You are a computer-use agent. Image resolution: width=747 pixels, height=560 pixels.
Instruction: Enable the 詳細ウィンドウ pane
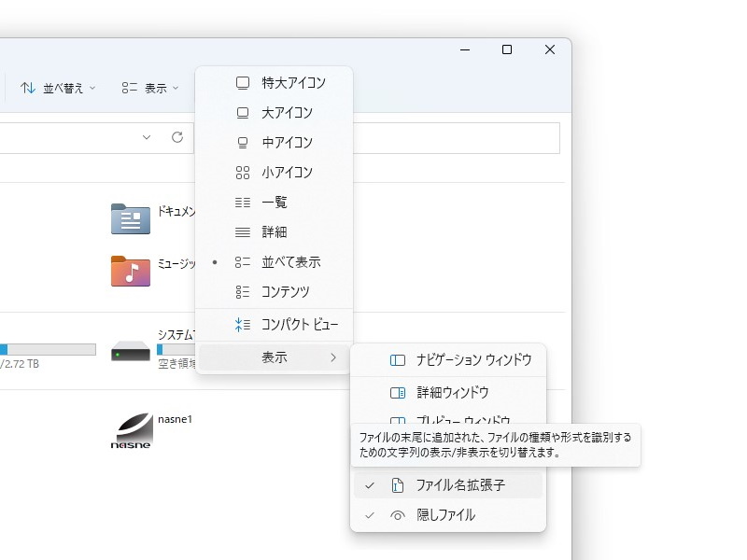click(450, 392)
